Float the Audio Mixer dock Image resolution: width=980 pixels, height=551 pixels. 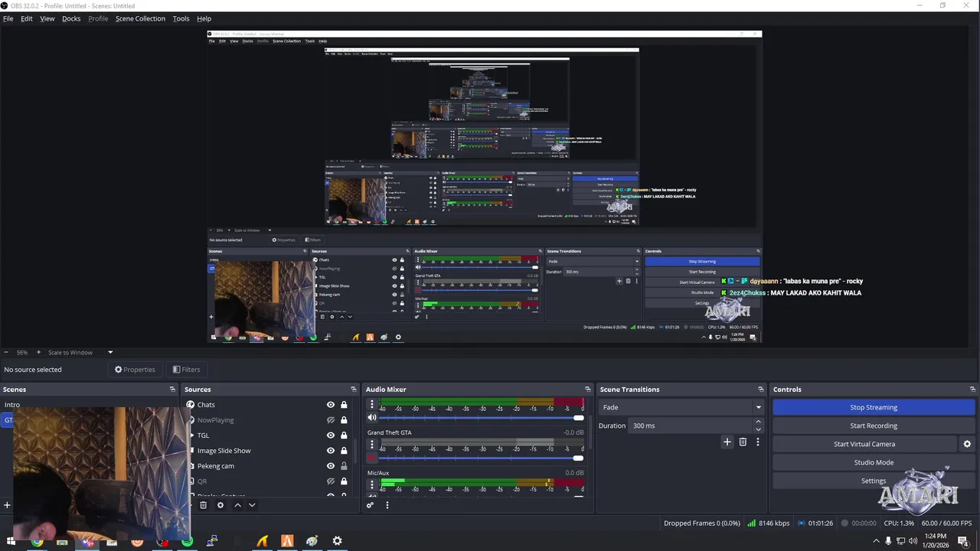[588, 390]
